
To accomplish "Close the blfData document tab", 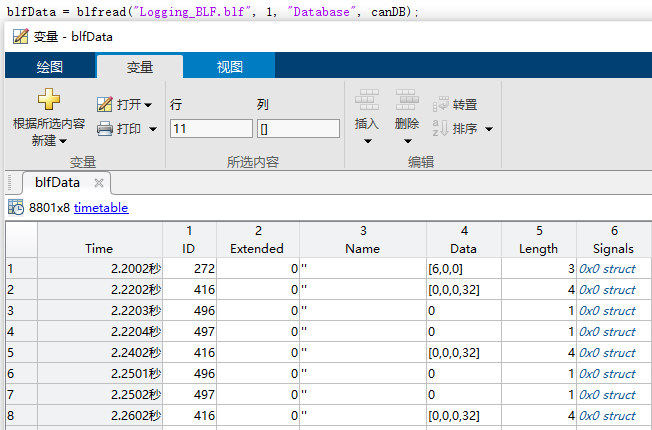I will [x=99, y=183].
